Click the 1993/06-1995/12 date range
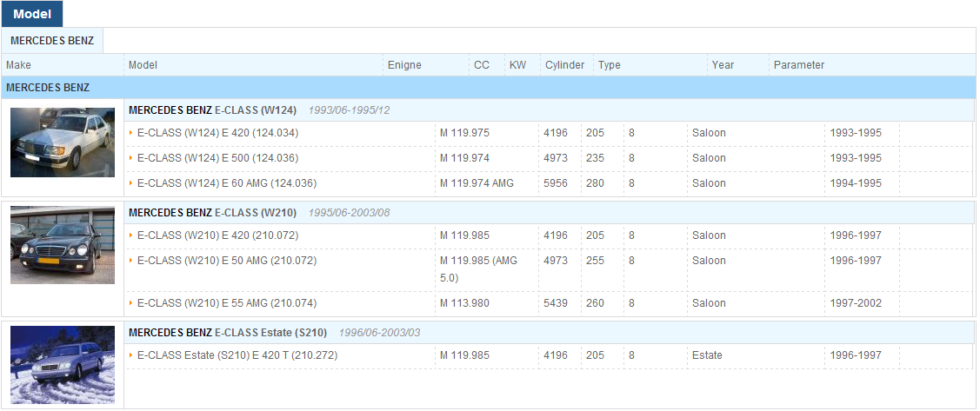The width and height of the screenshot is (980, 411). point(349,110)
